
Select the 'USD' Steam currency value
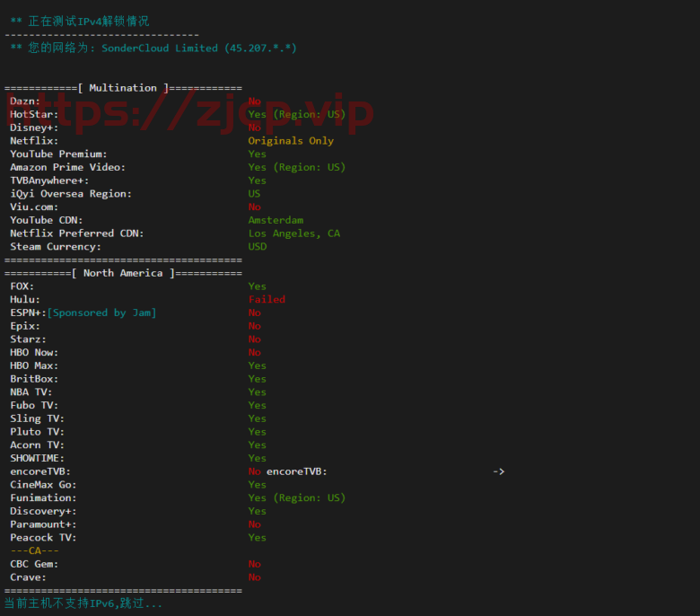(258, 247)
